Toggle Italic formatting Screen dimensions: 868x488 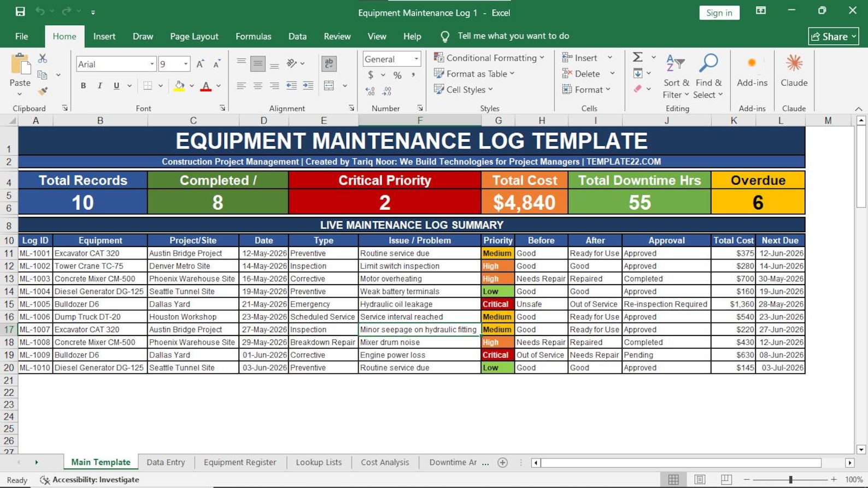[99, 86]
